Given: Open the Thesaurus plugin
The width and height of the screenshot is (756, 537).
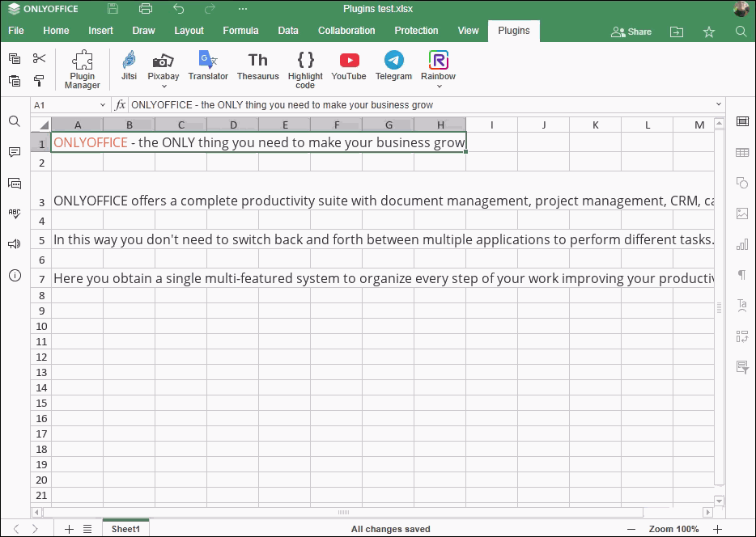Looking at the screenshot, I should tap(257, 65).
